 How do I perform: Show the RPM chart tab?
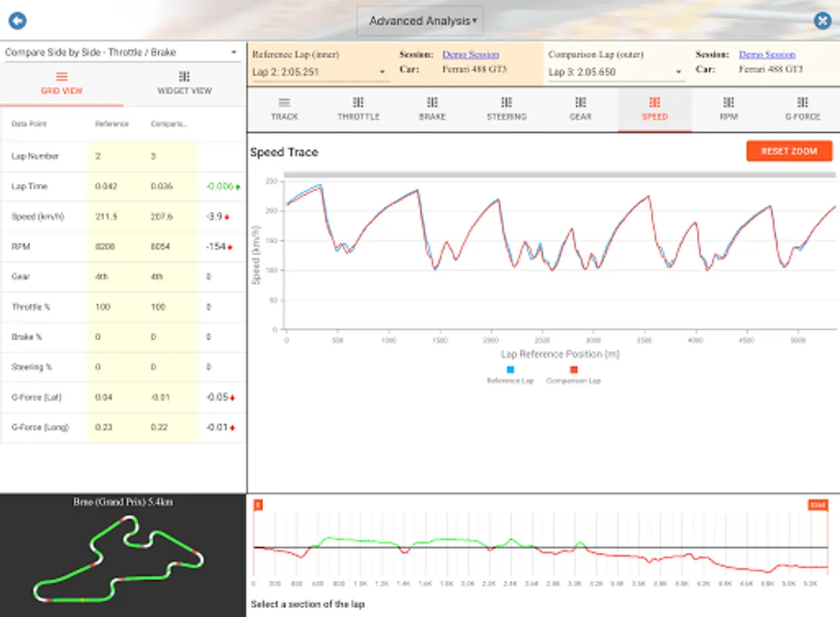pos(728,108)
